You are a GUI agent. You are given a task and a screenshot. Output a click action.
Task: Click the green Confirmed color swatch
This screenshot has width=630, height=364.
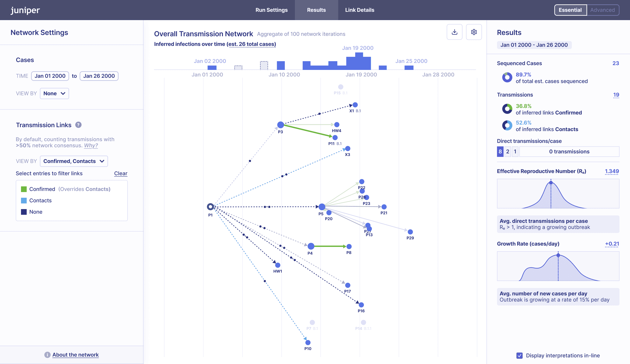coord(24,189)
